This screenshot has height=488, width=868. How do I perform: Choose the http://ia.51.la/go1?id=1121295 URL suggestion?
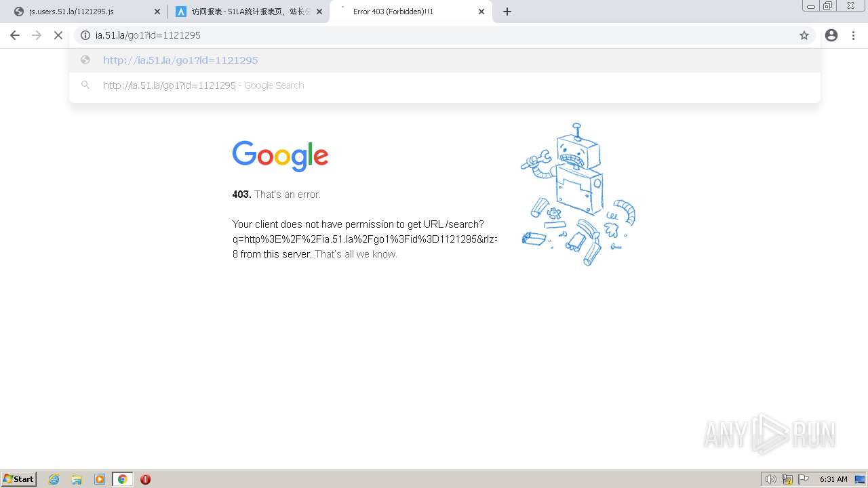445,60
